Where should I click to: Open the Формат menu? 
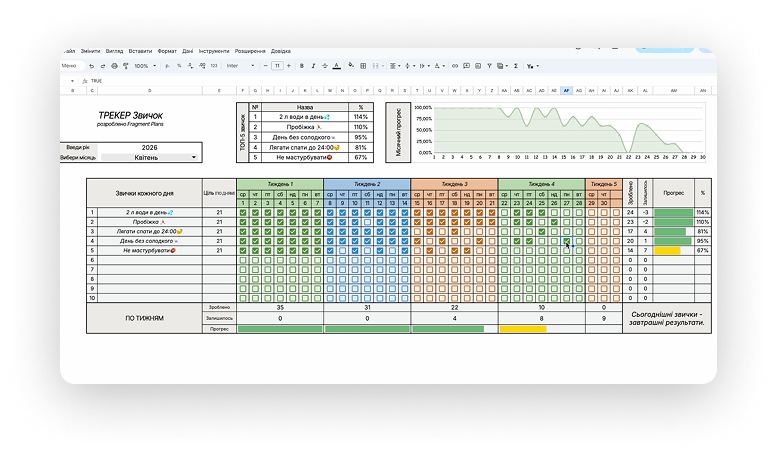pyautogui.click(x=166, y=50)
